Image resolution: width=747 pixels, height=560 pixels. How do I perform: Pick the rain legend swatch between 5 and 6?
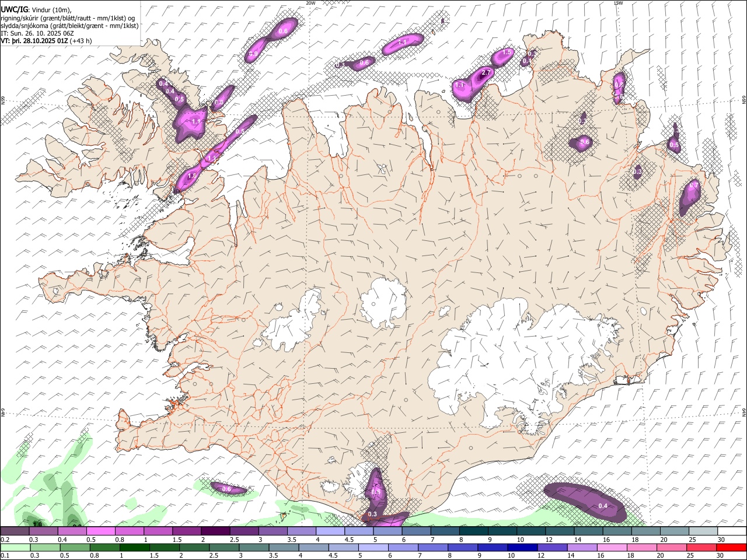click(373, 547)
